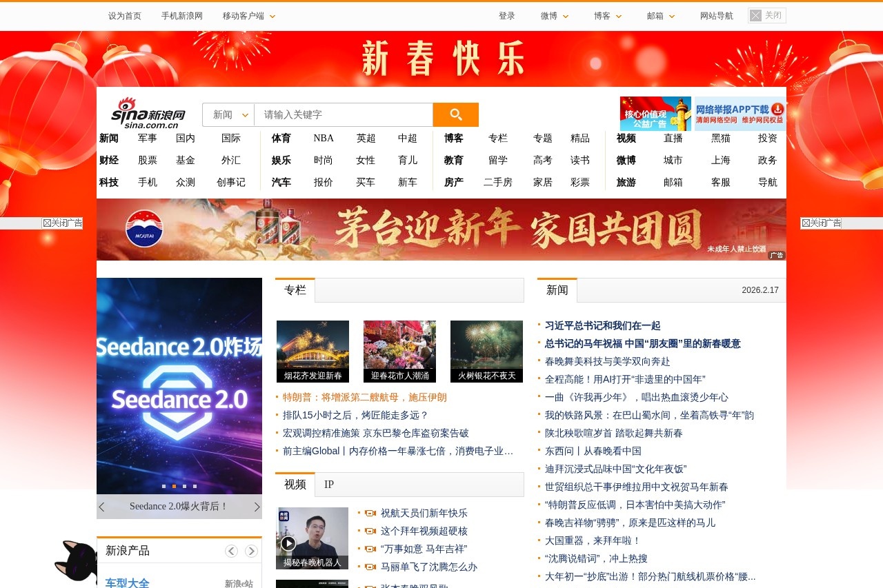Go to next slide in Seedance carousel
Screen dimensions: 883x588
click(257, 507)
